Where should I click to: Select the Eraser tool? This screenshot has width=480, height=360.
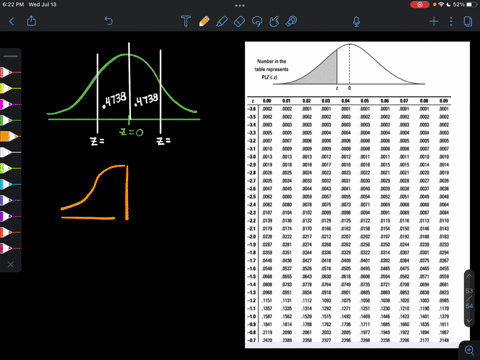click(239, 22)
